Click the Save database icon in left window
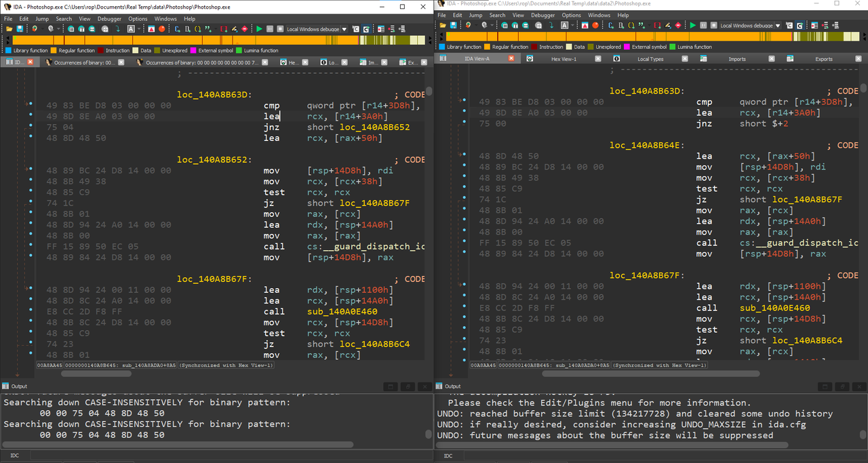Screen dimensions: 868x463 click(20, 29)
